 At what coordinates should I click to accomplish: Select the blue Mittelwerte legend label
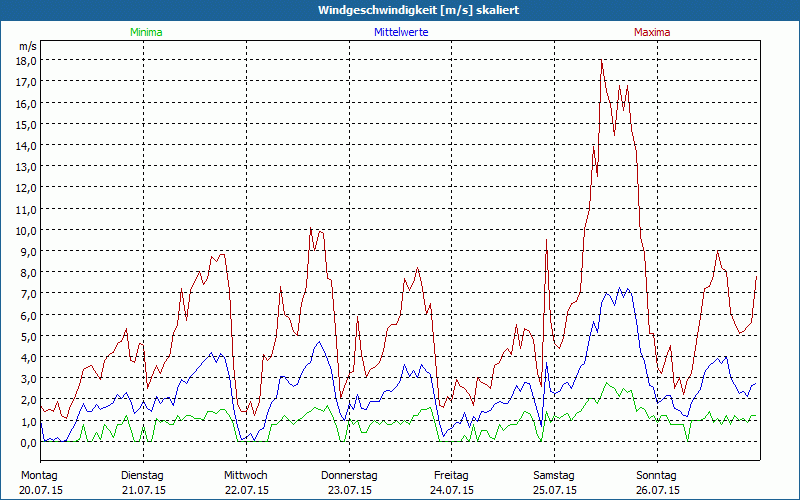402,32
